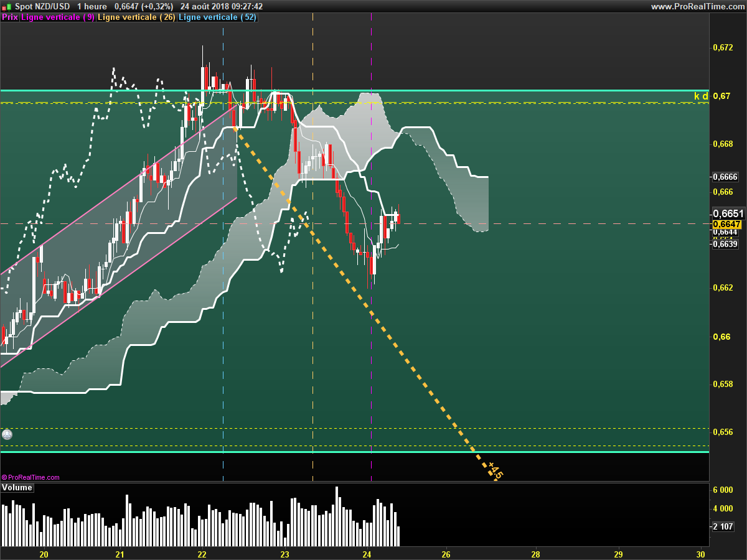
Task: Click the Spot NZD/USD instrument title
Action: point(42,6)
